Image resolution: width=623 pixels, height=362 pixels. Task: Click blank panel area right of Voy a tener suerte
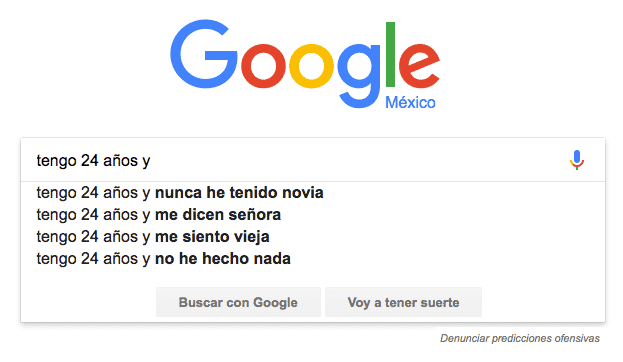click(543, 302)
